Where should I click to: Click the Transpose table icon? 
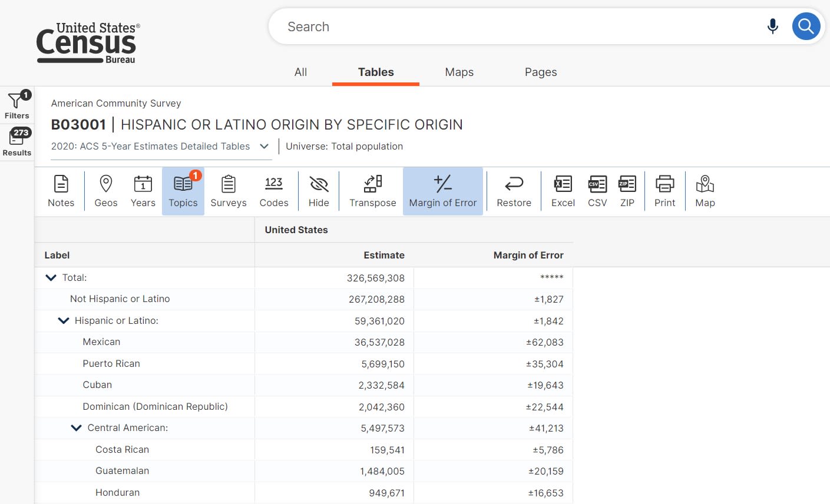372,190
